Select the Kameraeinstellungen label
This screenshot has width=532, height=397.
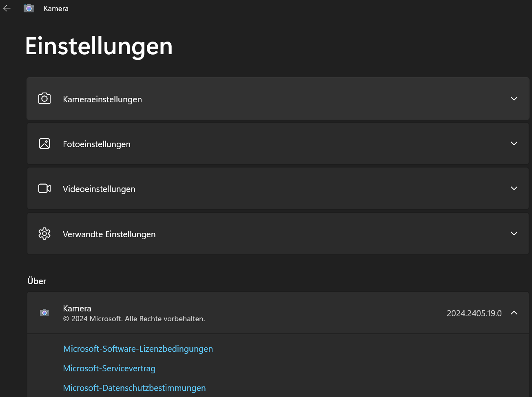102,99
